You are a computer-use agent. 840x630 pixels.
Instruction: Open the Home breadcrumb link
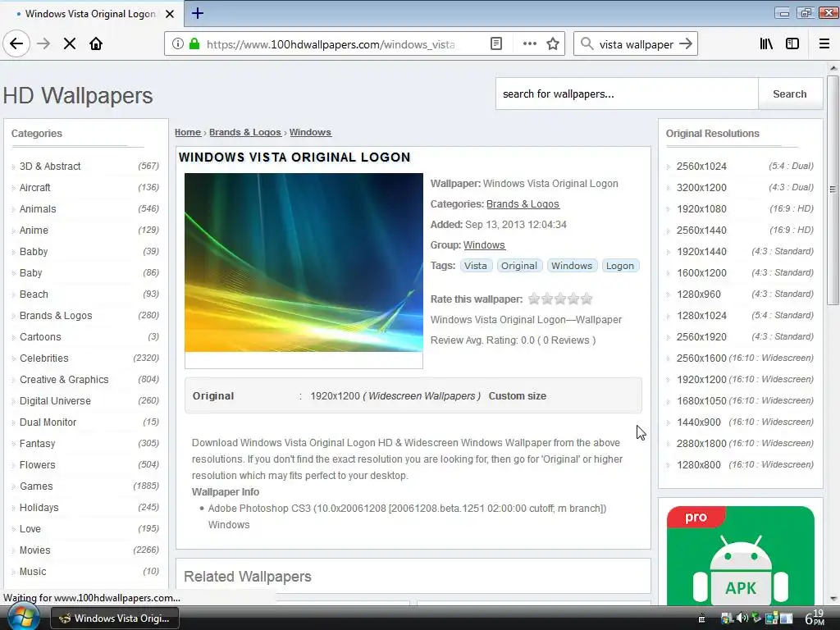[188, 132]
